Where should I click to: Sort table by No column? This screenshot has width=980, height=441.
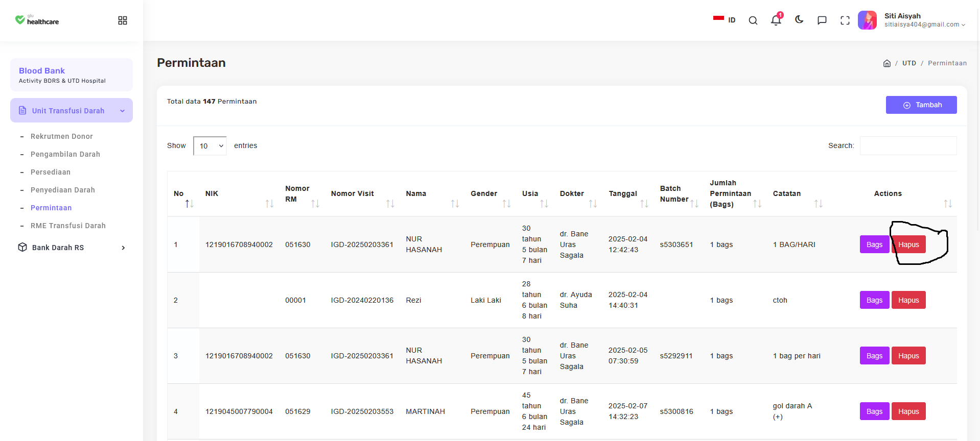point(183,194)
